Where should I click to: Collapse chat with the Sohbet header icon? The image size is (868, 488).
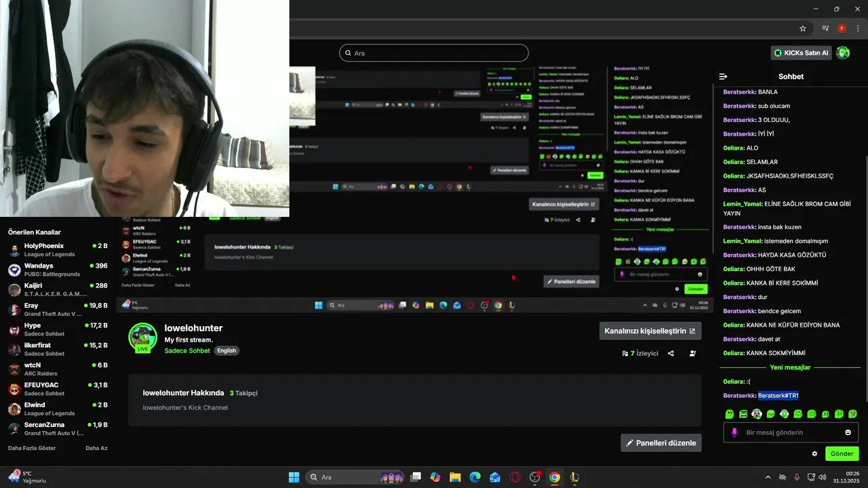(x=723, y=77)
